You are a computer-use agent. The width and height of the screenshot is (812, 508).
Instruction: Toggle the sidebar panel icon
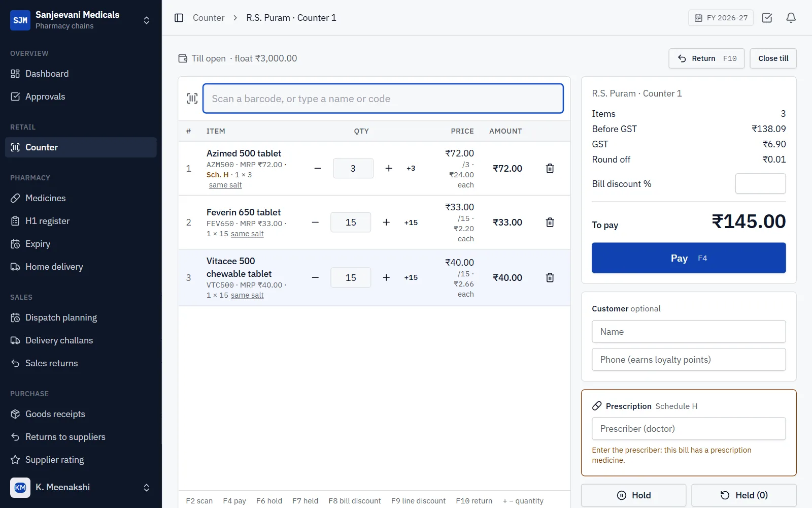pyautogui.click(x=179, y=18)
